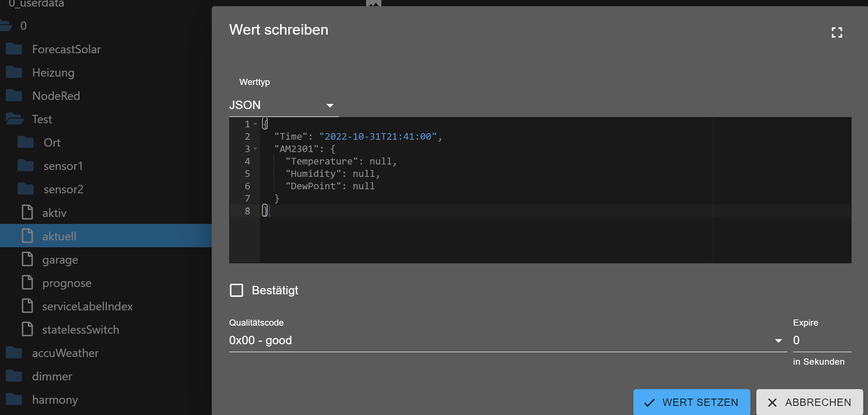The height and width of the screenshot is (415, 868).
Task: Select the accuWeather tree entry
Action: pos(65,353)
